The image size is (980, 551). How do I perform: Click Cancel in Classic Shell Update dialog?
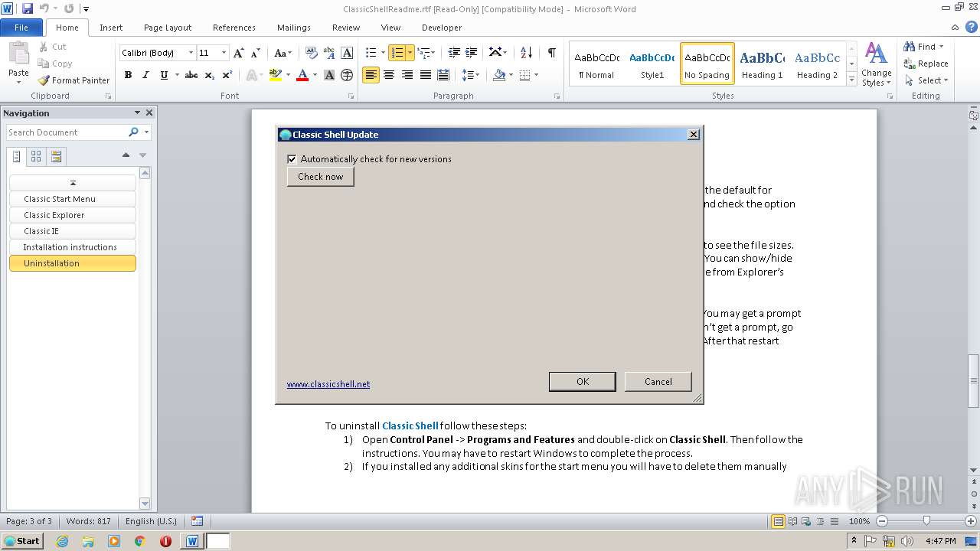(658, 381)
